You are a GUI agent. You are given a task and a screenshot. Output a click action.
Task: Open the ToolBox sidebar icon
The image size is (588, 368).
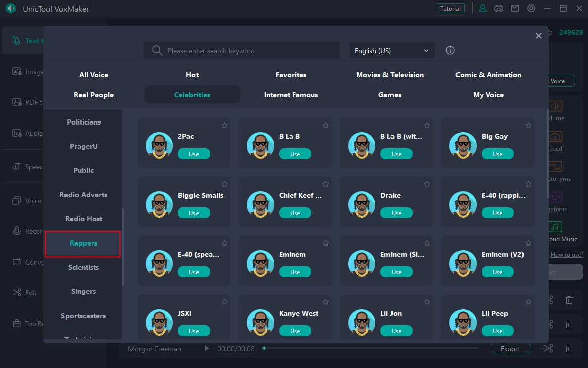[x=17, y=323]
